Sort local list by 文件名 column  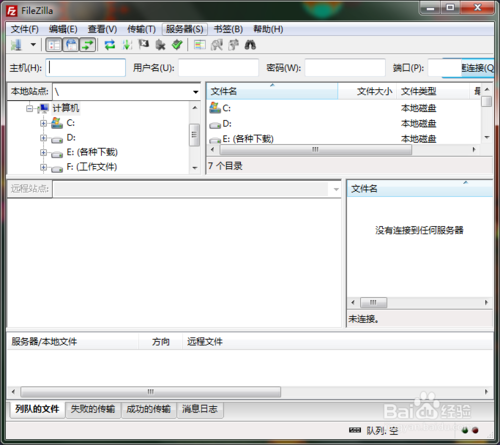[x=272, y=91]
